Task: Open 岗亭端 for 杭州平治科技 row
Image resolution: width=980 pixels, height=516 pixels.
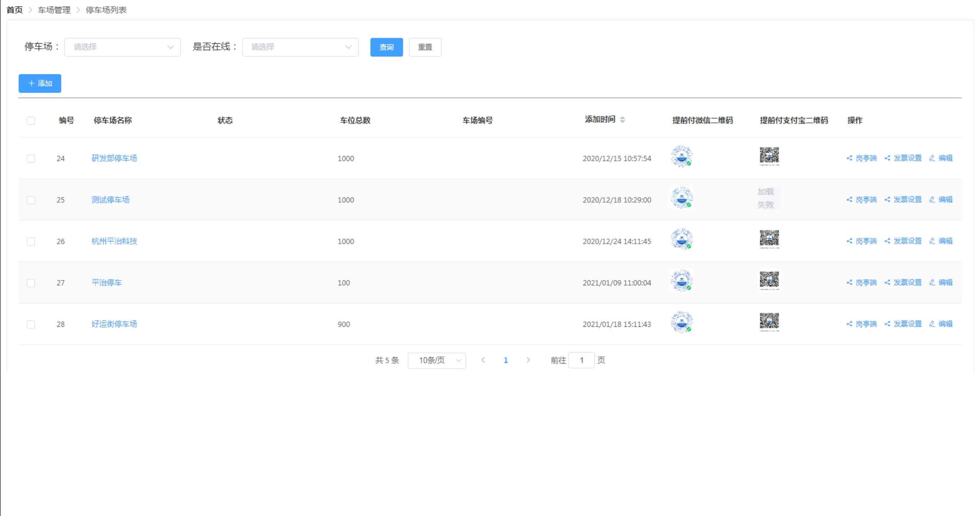Action: click(861, 241)
